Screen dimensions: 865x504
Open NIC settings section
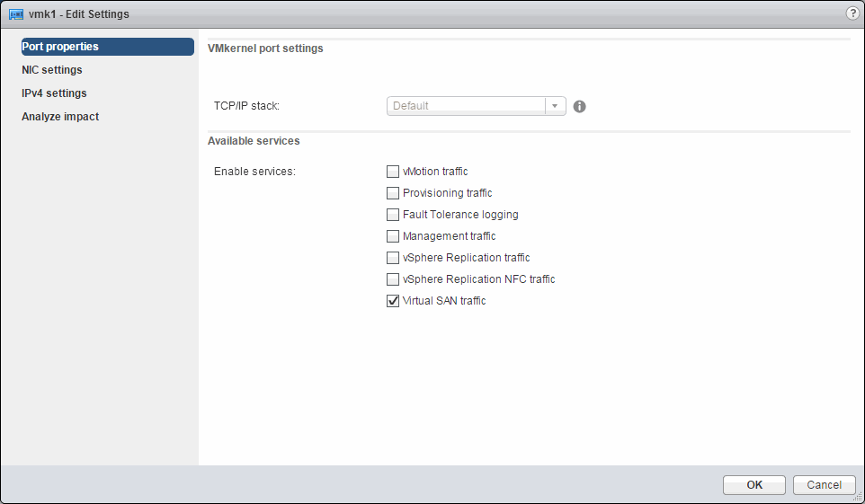point(52,70)
